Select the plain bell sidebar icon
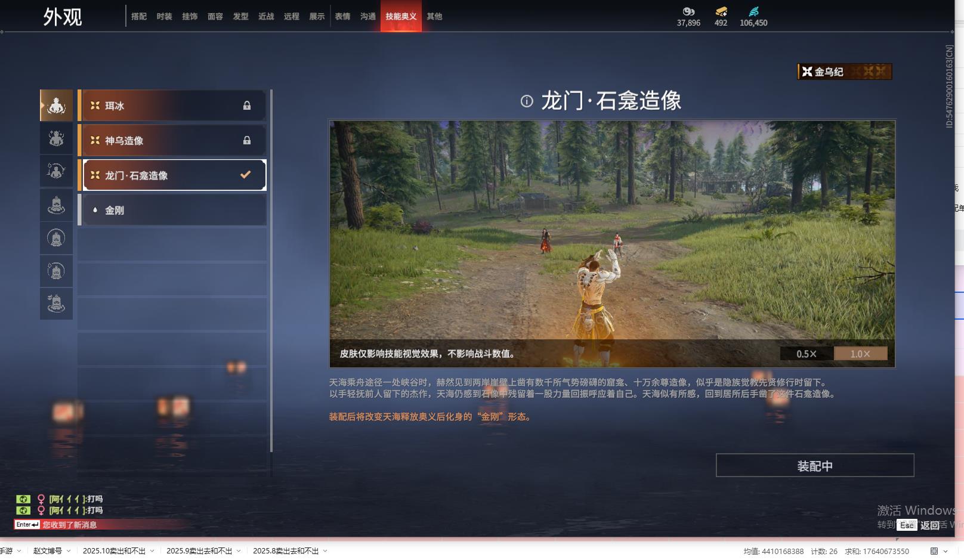 tap(56, 205)
